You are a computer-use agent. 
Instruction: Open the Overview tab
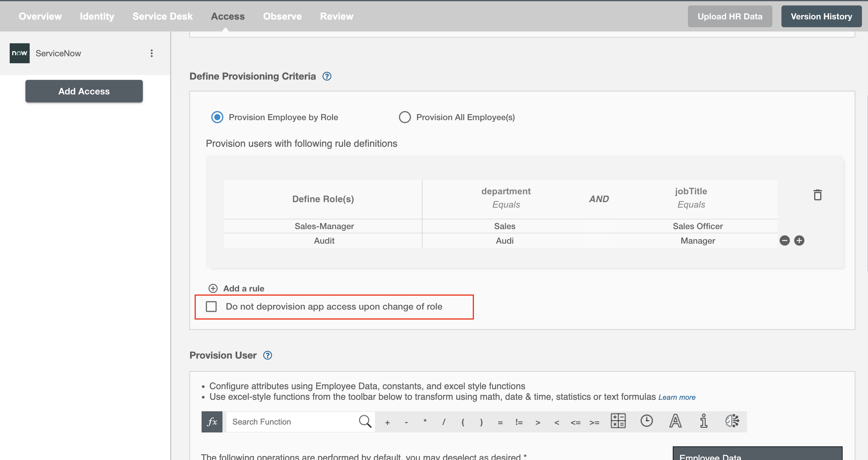[x=40, y=16]
